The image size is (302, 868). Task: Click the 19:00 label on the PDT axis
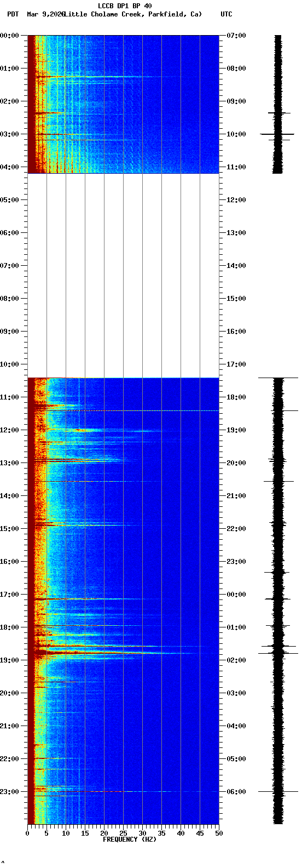click(9, 660)
